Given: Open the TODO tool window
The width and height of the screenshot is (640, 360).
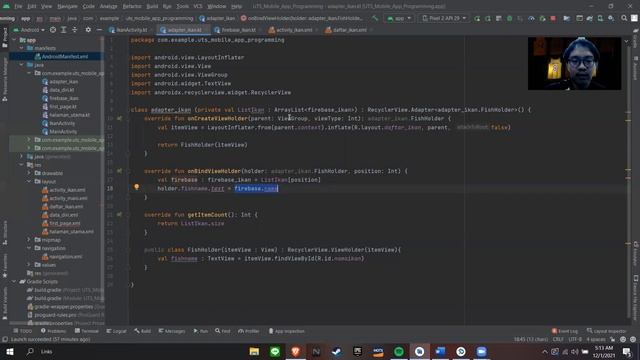Looking at the screenshot, I should (23, 331).
